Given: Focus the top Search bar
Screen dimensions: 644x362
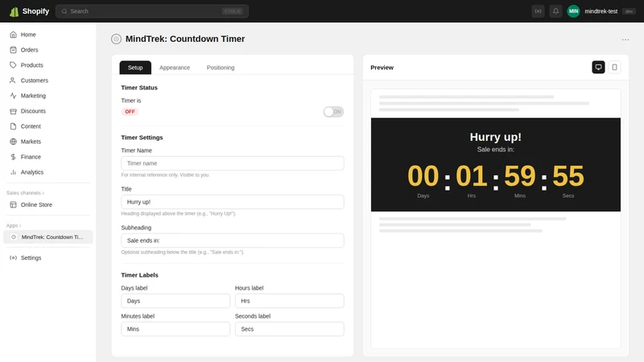Looking at the screenshot, I should [152, 11].
